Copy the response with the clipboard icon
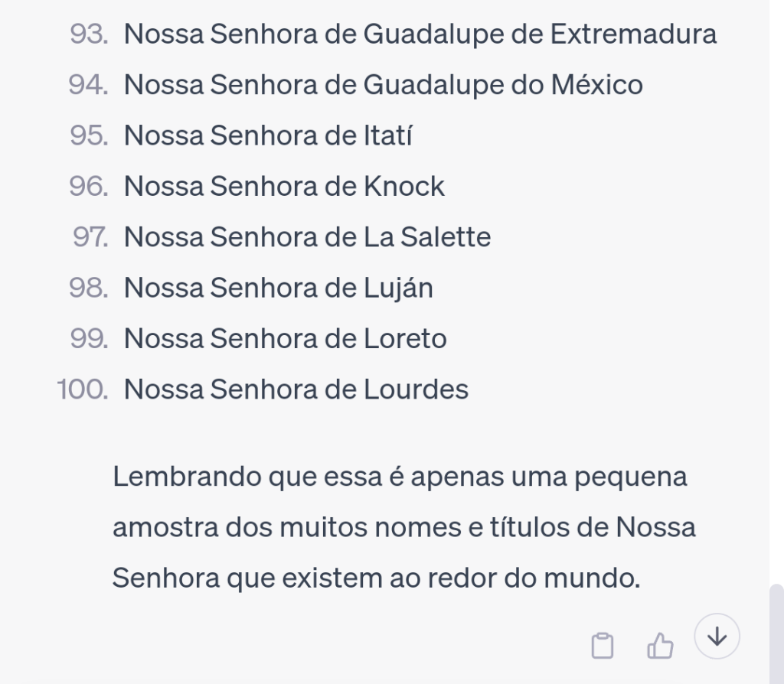 coord(603,646)
